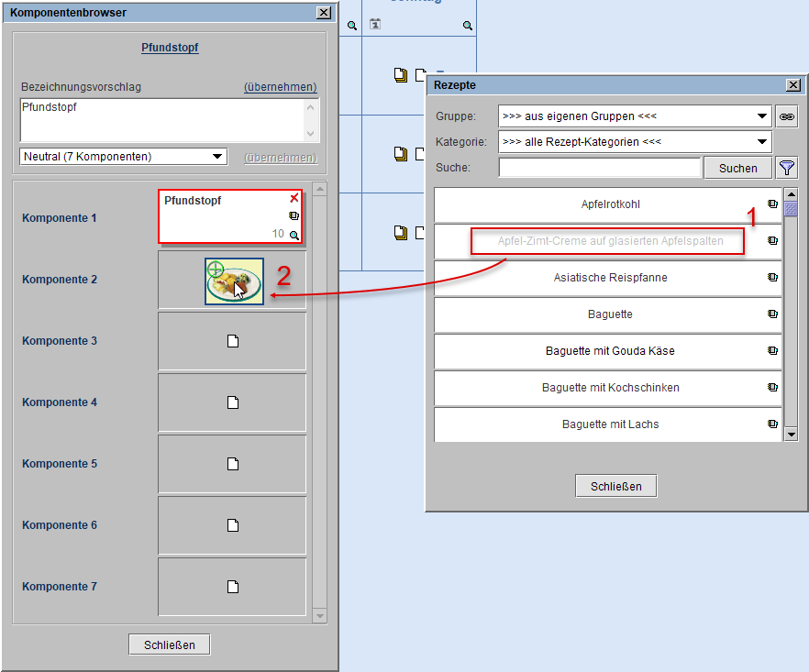Click Schließen in the Rezepte window

[x=616, y=486]
